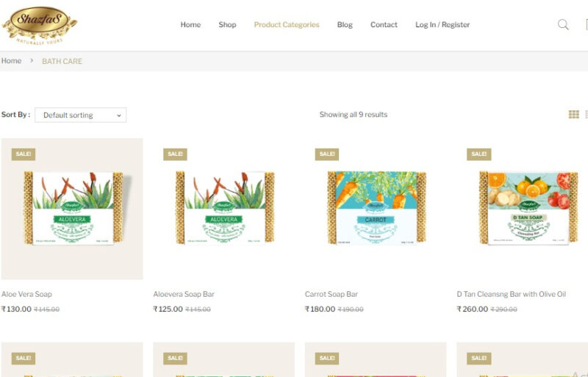The width and height of the screenshot is (588, 377).
Task: Go to the Blog page
Action: coord(345,25)
